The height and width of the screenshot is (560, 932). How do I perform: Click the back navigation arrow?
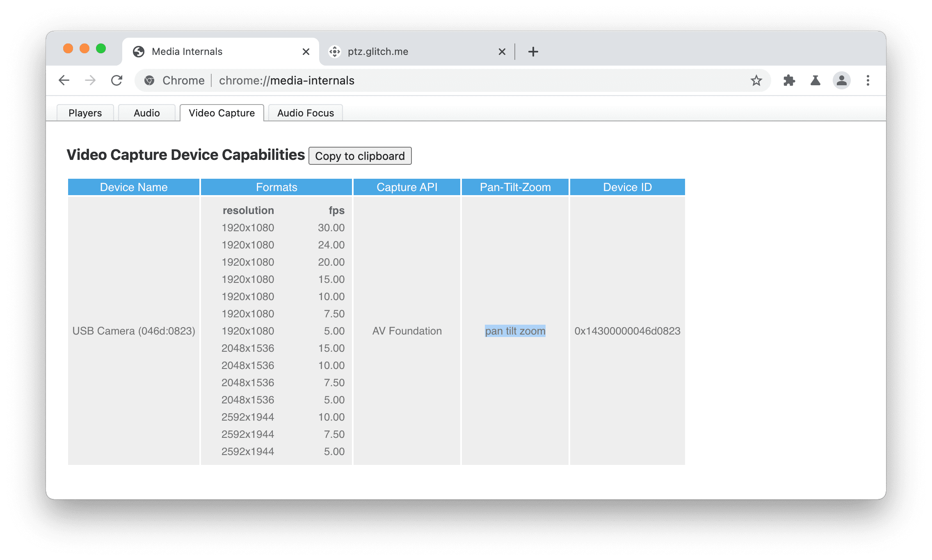pyautogui.click(x=63, y=80)
